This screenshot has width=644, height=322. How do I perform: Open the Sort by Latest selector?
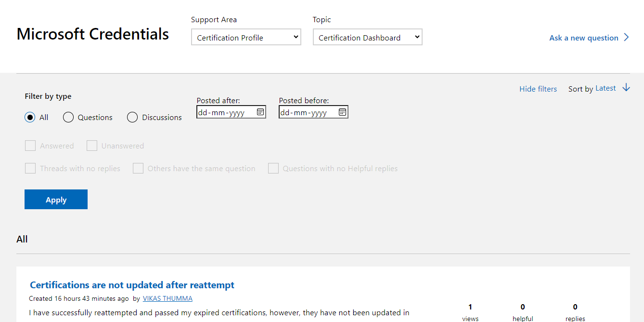point(605,88)
